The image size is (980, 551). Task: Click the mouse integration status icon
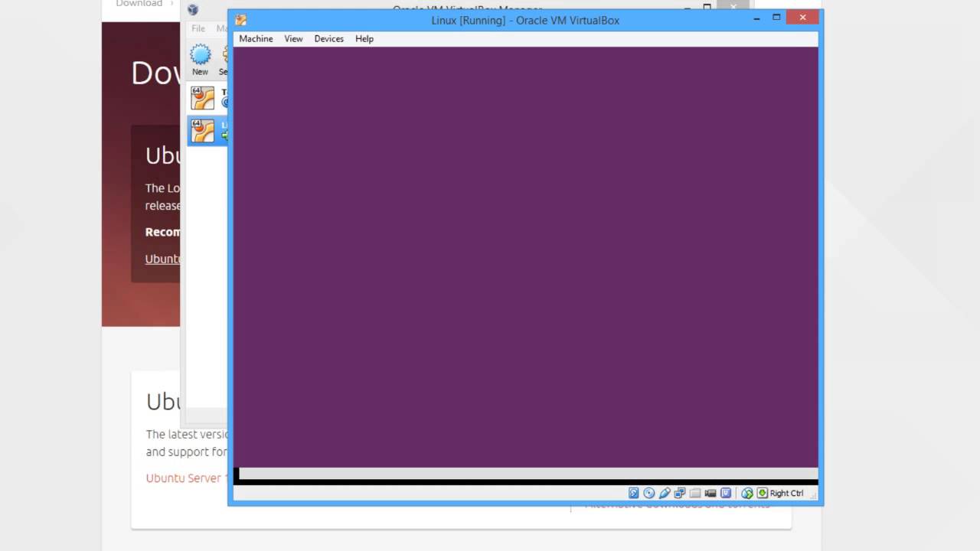point(747,493)
